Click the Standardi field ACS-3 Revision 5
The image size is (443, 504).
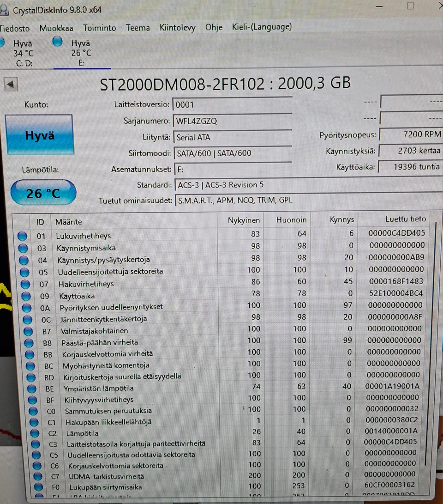pyautogui.click(x=308, y=185)
